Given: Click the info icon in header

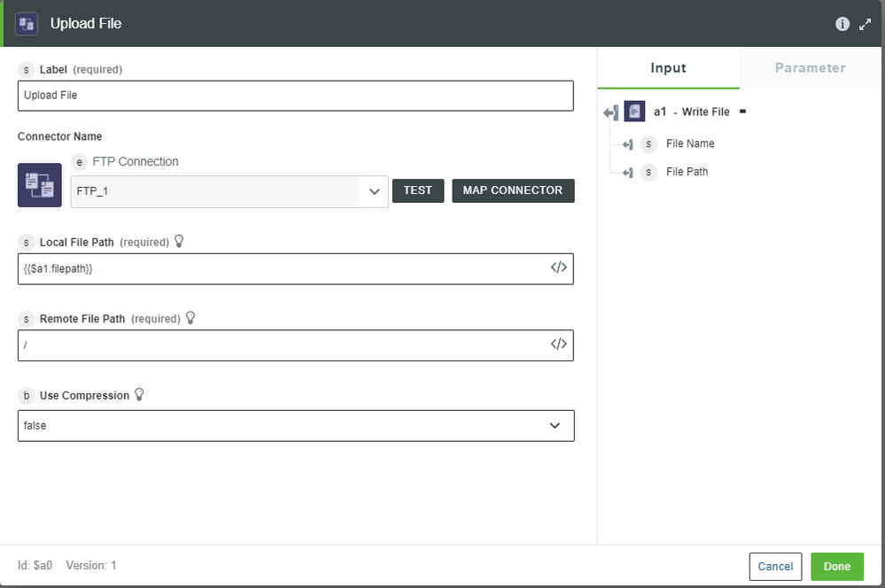Looking at the screenshot, I should point(842,24).
